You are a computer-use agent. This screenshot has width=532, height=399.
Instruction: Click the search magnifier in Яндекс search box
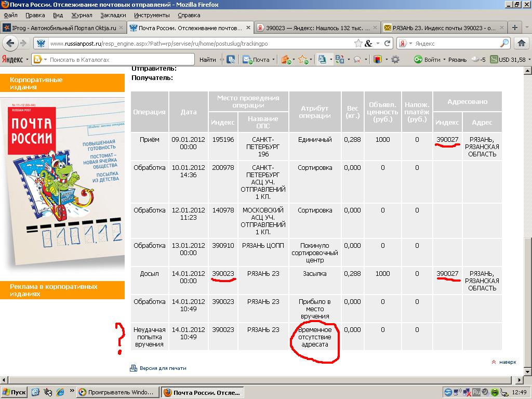[x=504, y=44]
